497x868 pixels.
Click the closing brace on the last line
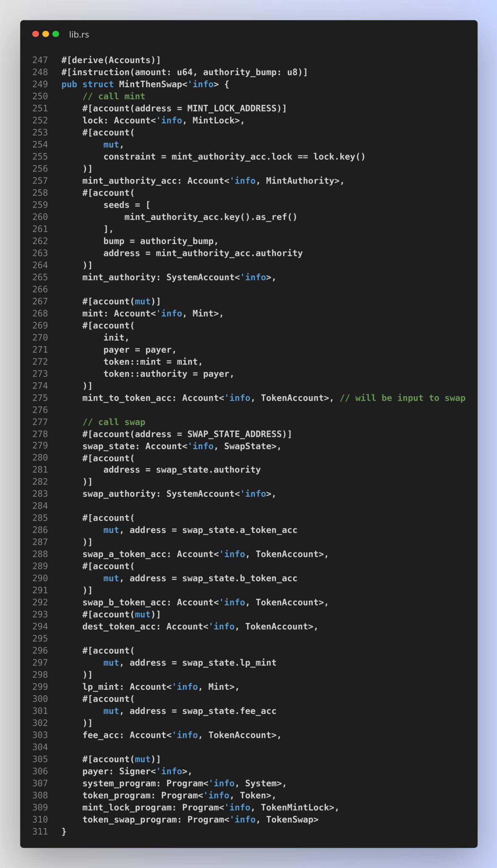click(64, 831)
